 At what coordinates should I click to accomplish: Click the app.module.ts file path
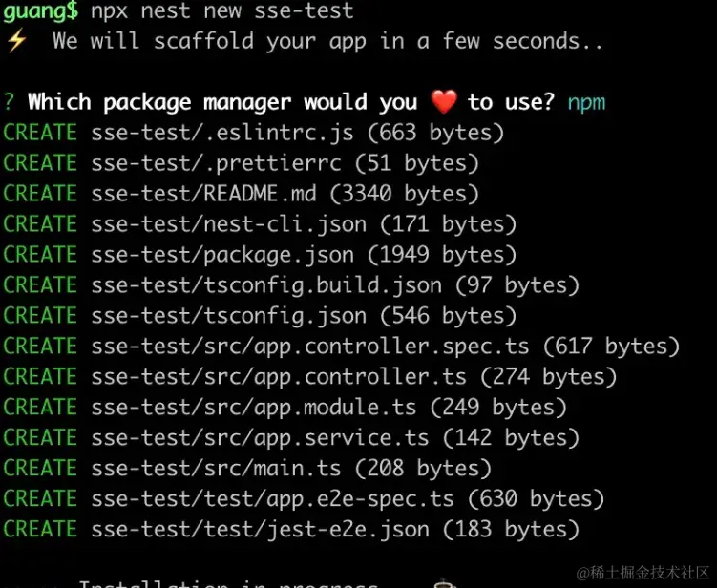[x=254, y=408]
